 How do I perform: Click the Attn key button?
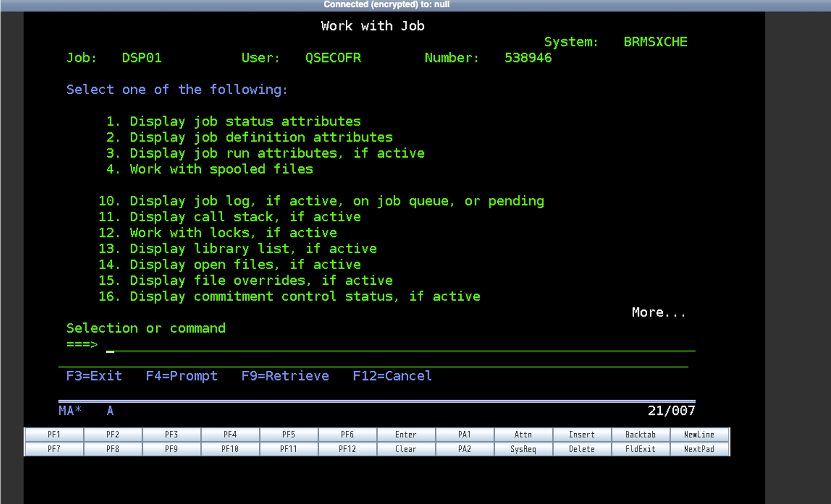click(523, 435)
